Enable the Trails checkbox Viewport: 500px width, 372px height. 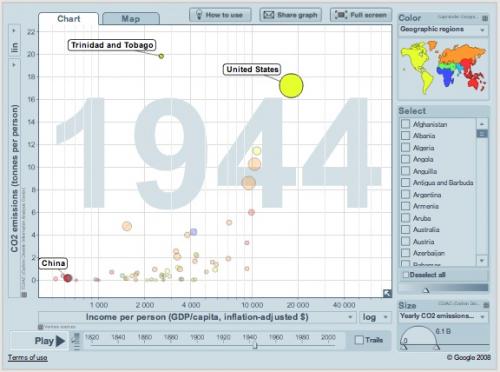tap(359, 340)
